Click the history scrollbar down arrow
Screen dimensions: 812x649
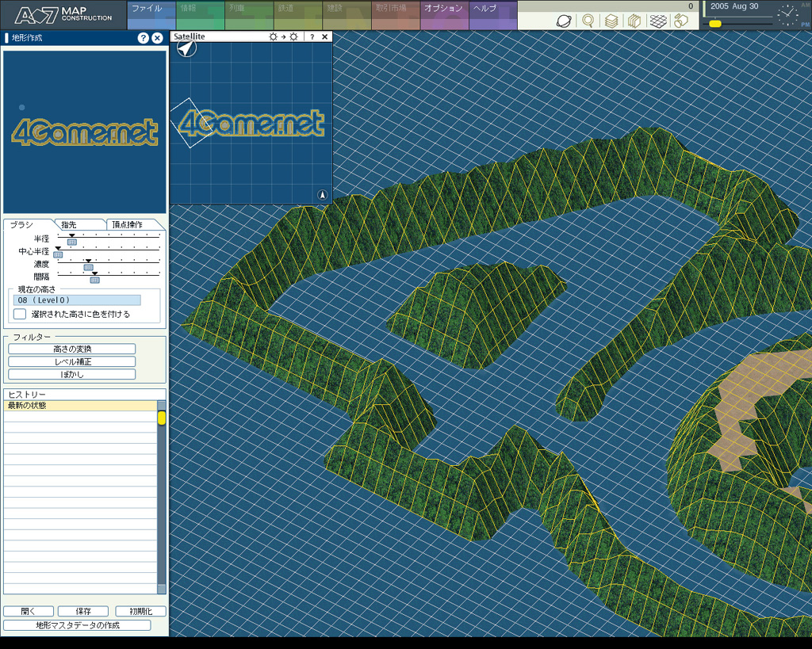click(x=162, y=589)
